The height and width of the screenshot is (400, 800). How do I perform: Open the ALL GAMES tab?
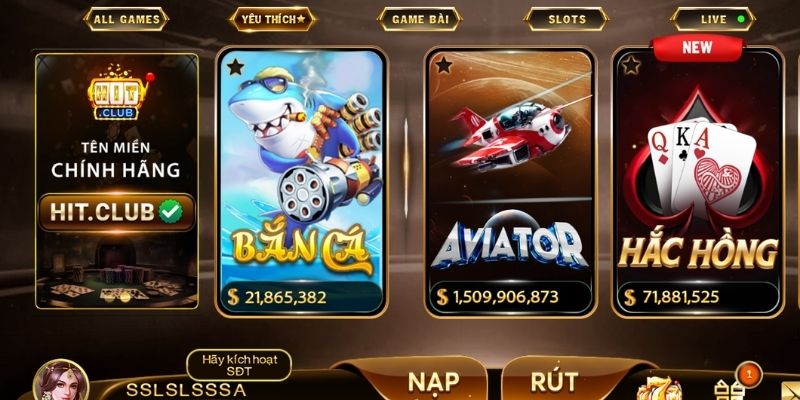(x=126, y=19)
